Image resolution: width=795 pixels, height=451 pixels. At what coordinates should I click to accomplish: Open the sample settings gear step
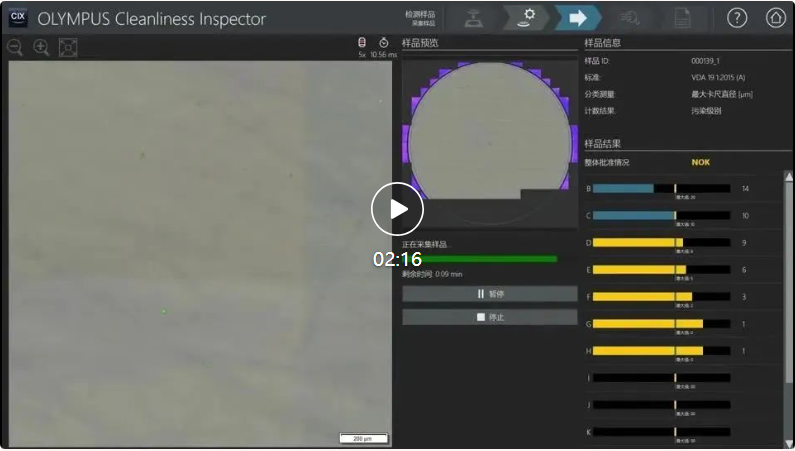[x=526, y=18]
